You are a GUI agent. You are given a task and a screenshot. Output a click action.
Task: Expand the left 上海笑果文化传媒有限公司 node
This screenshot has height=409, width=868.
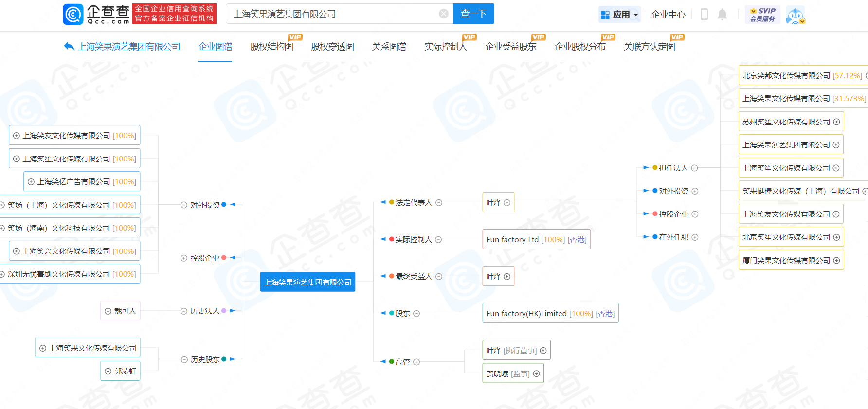43,348
